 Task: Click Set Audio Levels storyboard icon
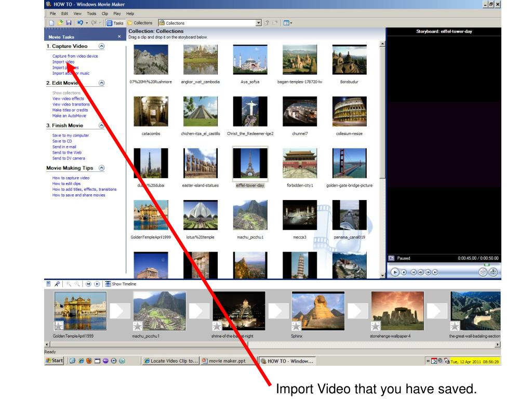pos(48,284)
